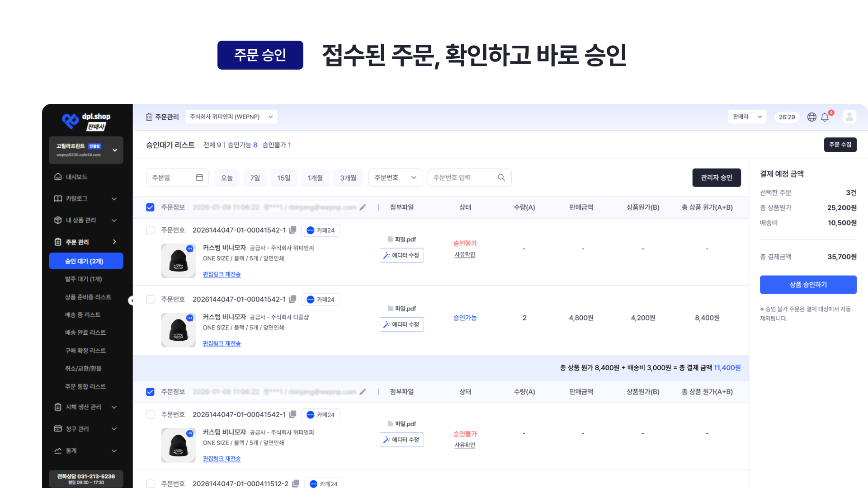Screen dimensions: 868x488
Task: Open the beanie thumbnail in the 디플샵 row
Action: pyautogui.click(x=179, y=330)
